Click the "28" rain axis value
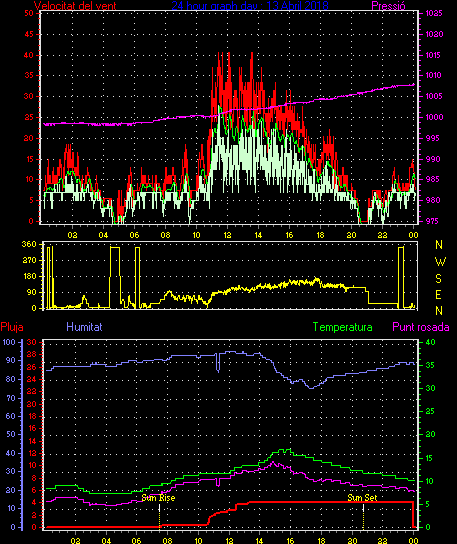The width and height of the screenshot is (457, 544). coord(32,355)
